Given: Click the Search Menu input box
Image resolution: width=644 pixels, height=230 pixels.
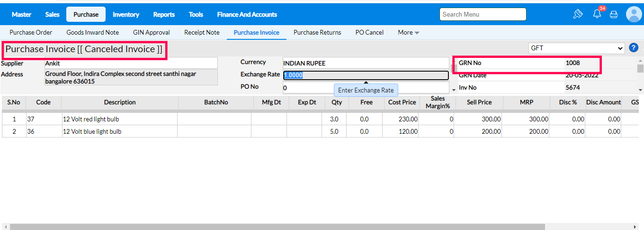Looking at the screenshot, I should point(483,14).
